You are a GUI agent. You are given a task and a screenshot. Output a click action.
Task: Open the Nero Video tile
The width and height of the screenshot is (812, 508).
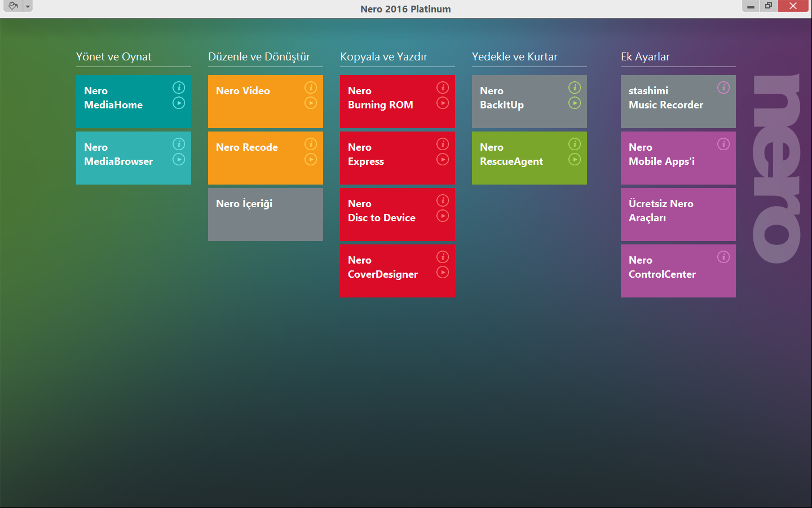[266, 102]
